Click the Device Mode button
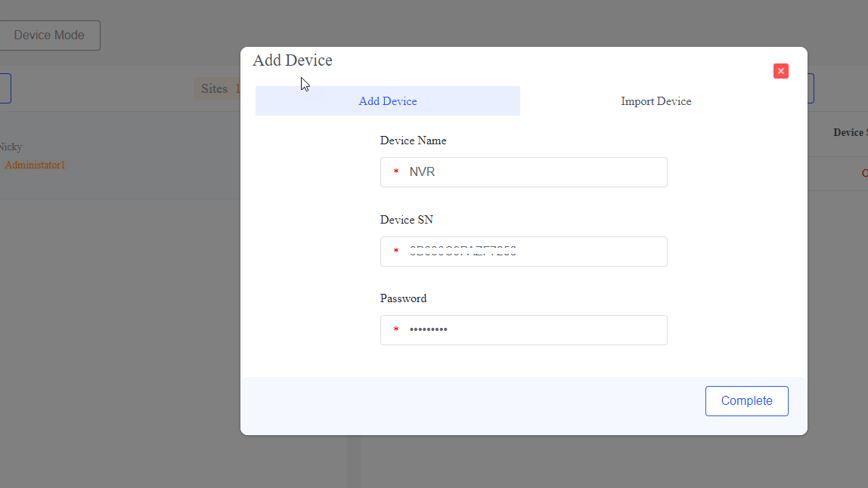Image resolution: width=868 pixels, height=488 pixels. pos(49,36)
